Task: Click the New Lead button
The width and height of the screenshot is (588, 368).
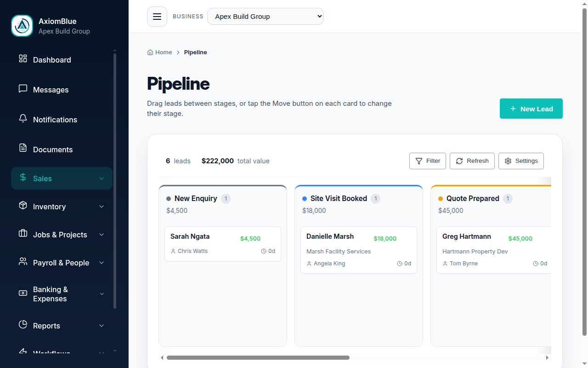Action: click(x=531, y=109)
